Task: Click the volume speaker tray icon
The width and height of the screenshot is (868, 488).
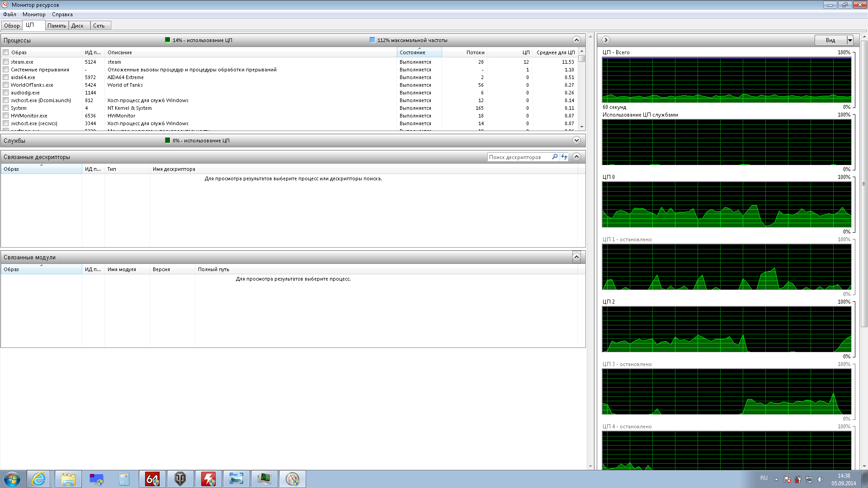Action: (x=820, y=479)
